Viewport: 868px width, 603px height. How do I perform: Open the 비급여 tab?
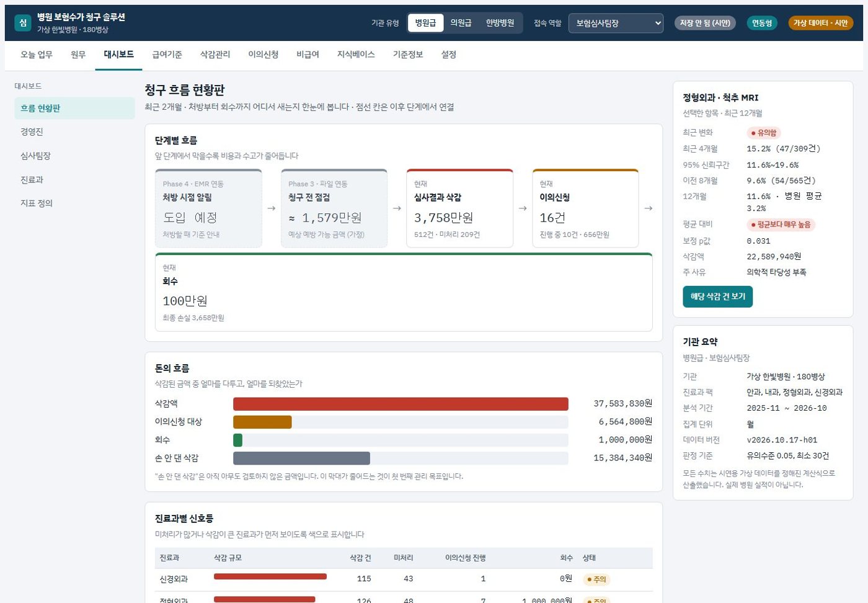click(x=308, y=55)
